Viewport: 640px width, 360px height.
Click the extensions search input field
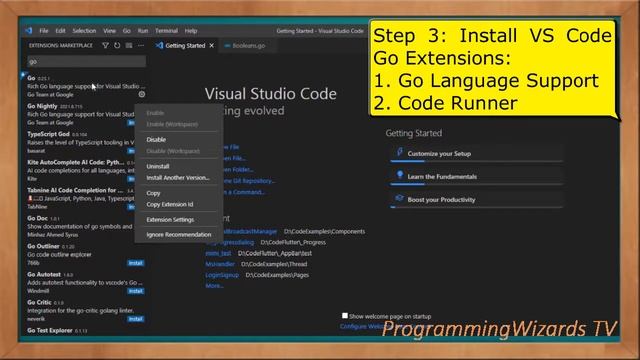87,61
